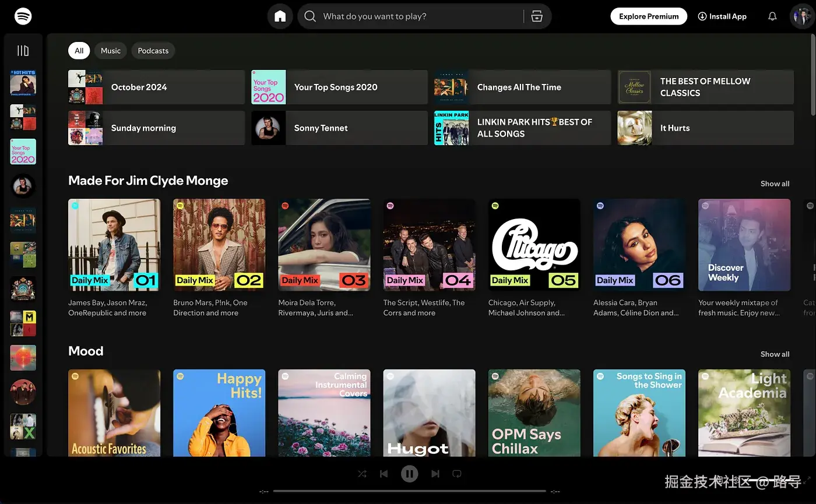The image size is (816, 504).
Task: Click the Mood section heading
Action: pyautogui.click(x=86, y=351)
